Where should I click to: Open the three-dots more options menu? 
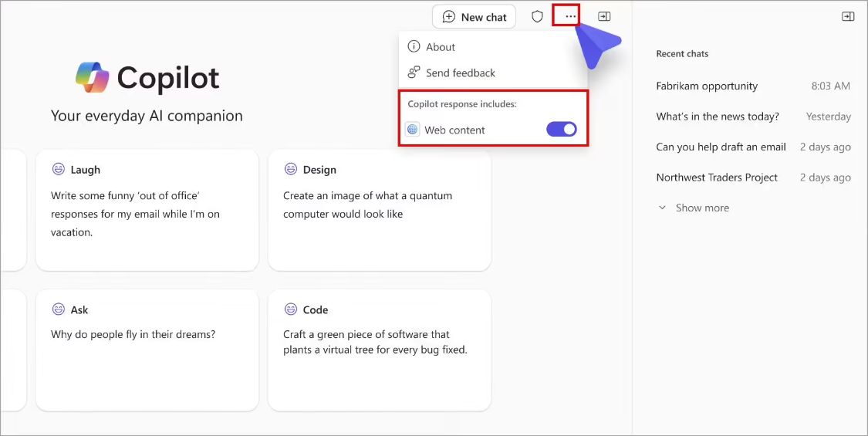click(570, 16)
